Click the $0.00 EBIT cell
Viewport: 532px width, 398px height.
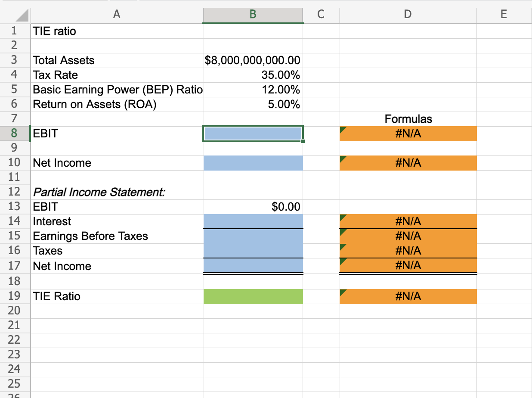[x=253, y=207]
